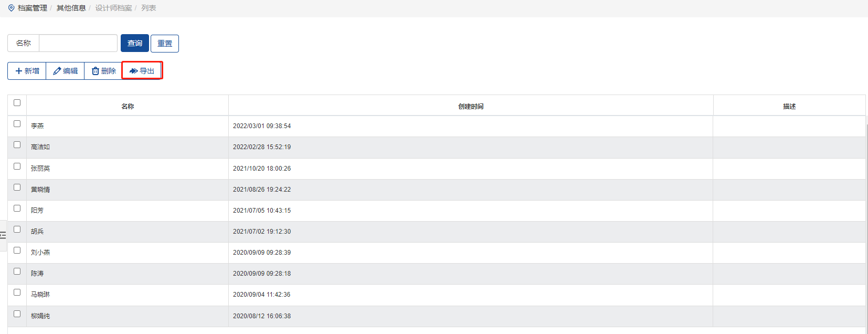Click the 描述 column header
The image size is (868, 334).
789,106
